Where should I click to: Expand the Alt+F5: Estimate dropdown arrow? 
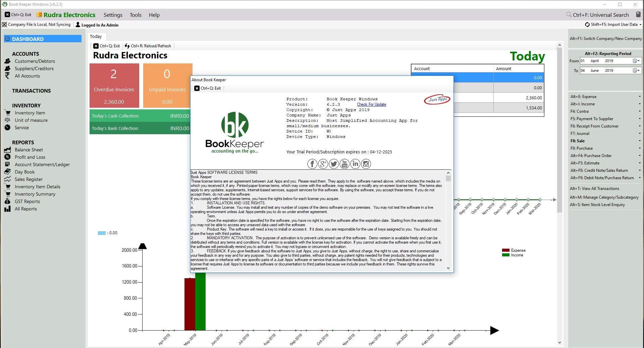[x=640, y=163]
